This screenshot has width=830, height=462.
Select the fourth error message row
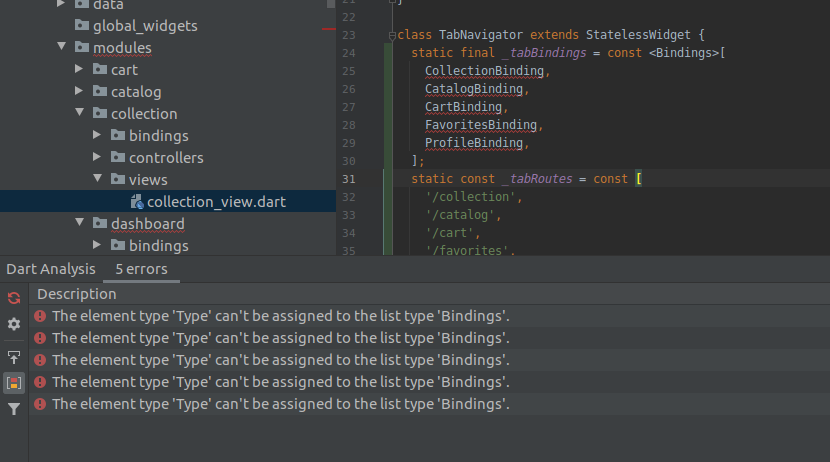click(x=429, y=382)
